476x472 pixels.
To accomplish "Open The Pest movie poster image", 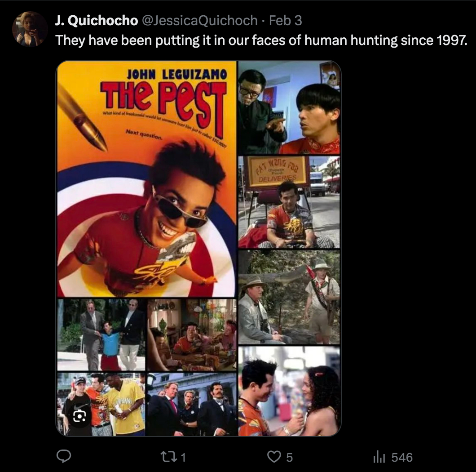I will pyautogui.click(x=147, y=179).
